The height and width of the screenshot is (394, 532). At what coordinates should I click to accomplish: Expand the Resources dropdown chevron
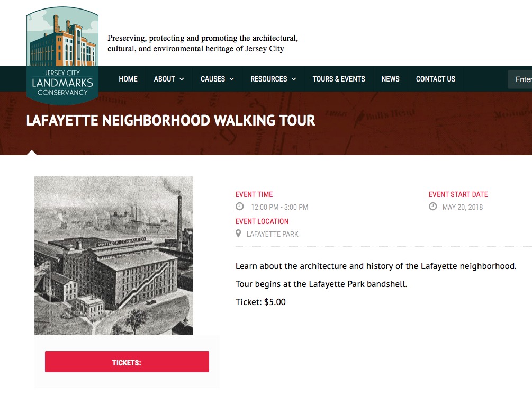(293, 79)
